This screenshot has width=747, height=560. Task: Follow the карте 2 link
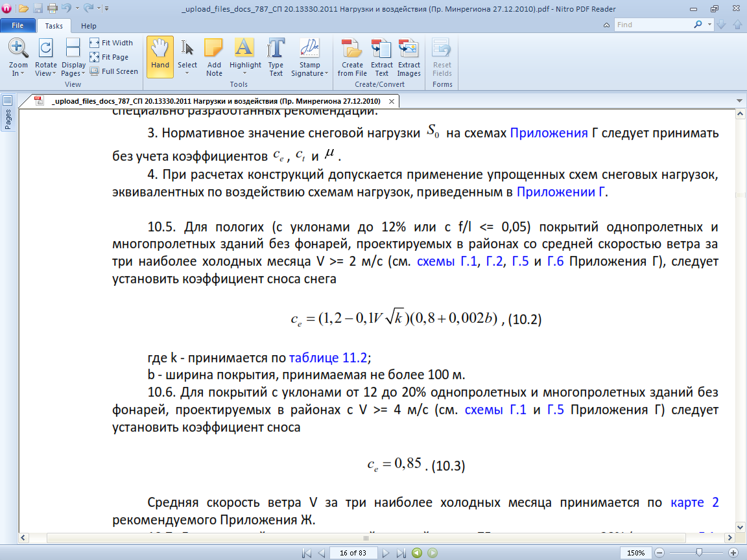pyautogui.click(x=694, y=502)
